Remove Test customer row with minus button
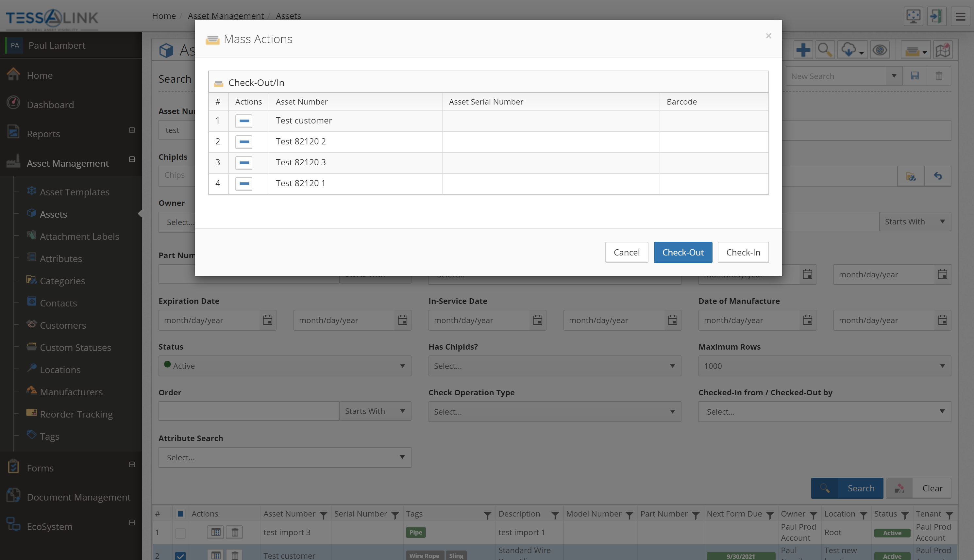 click(x=243, y=121)
